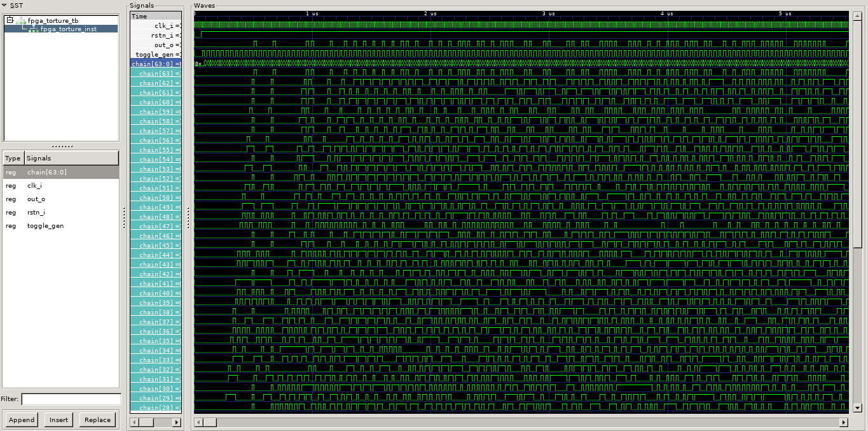Select fpga_torture_inst tree item

68,29
